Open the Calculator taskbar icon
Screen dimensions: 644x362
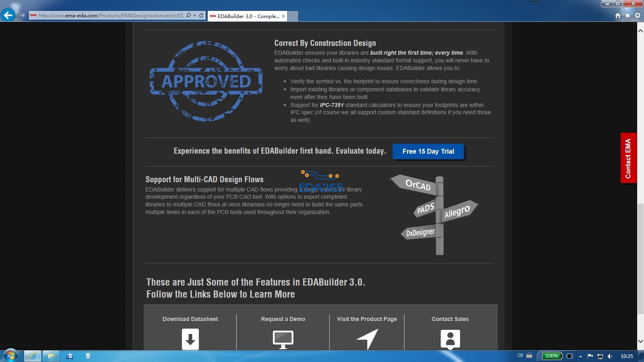(88, 356)
